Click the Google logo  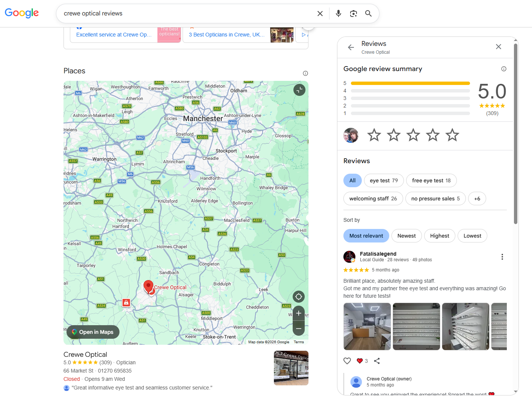coord(21,13)
